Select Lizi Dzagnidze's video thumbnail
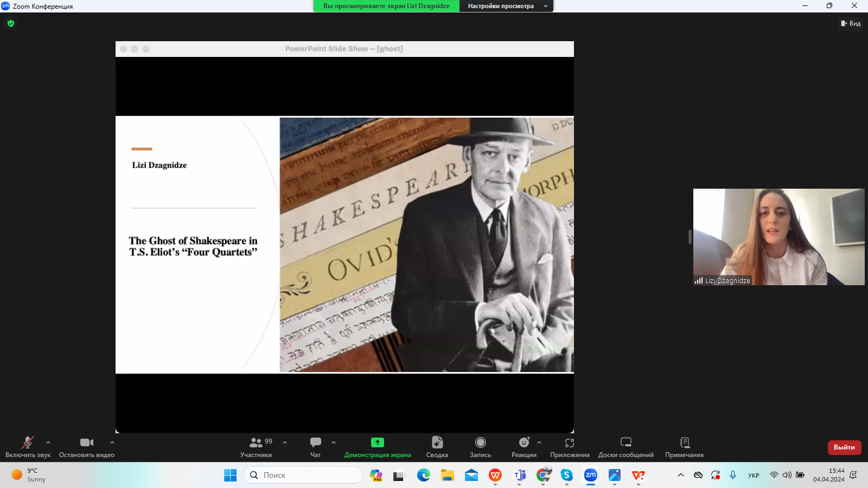Image resolution: width=868 pixels, height=488 pixels. click(x=778, y=236)
